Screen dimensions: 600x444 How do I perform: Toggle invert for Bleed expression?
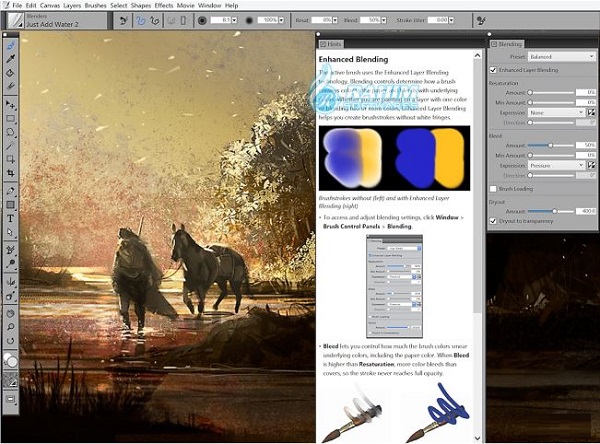coord(591,165)
